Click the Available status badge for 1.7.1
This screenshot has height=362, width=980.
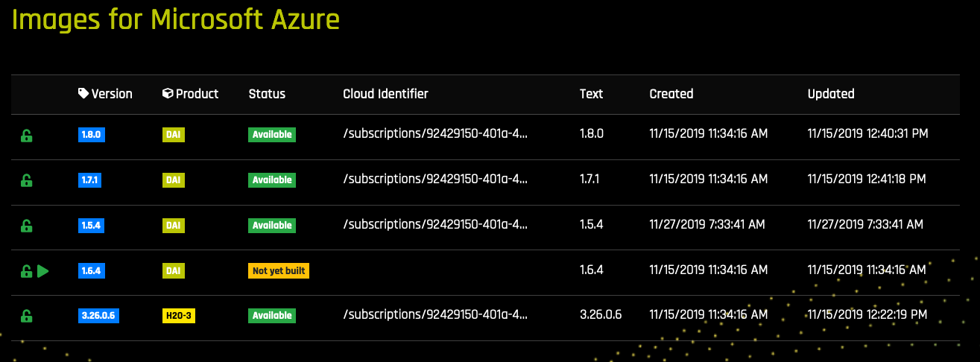[x=272, y=180]
